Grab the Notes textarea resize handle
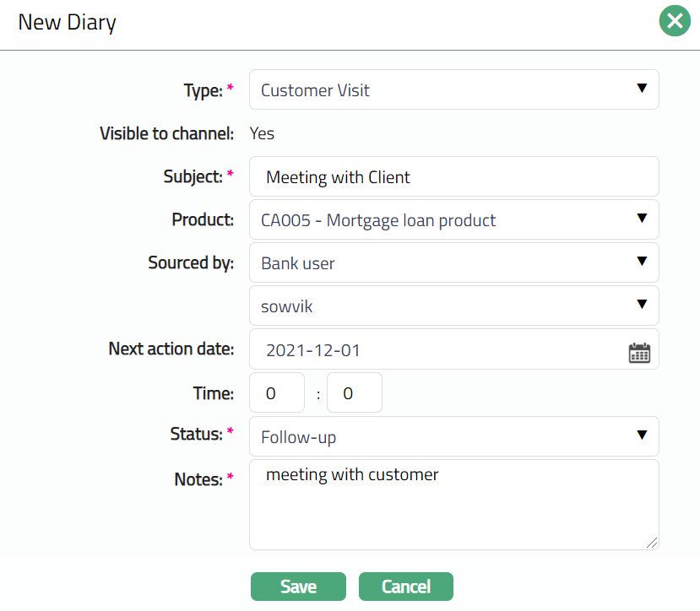700x611 pixels. pos(652,543)
